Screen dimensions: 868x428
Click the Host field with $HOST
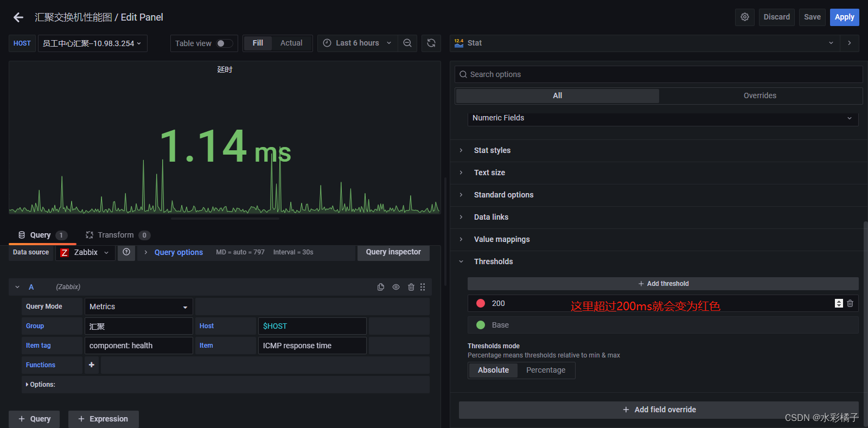tap(312, 326)
